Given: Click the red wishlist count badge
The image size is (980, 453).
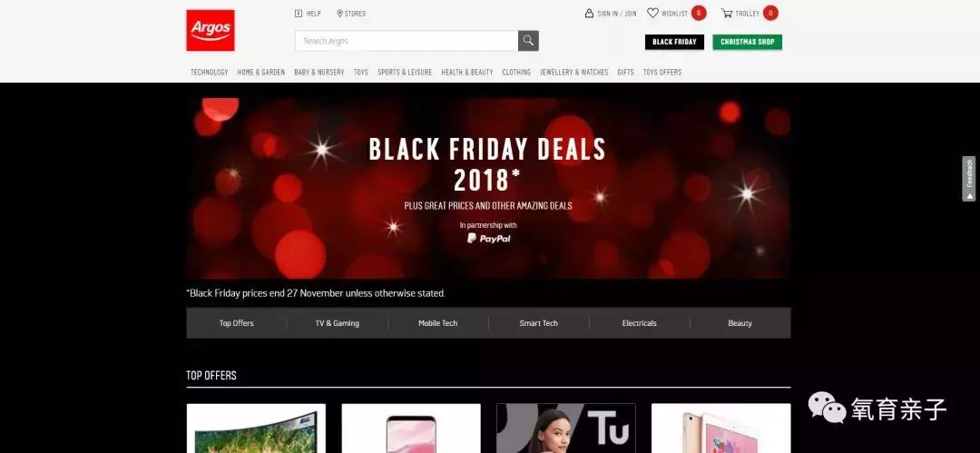Looking at the screenshot, I should 699,13.
